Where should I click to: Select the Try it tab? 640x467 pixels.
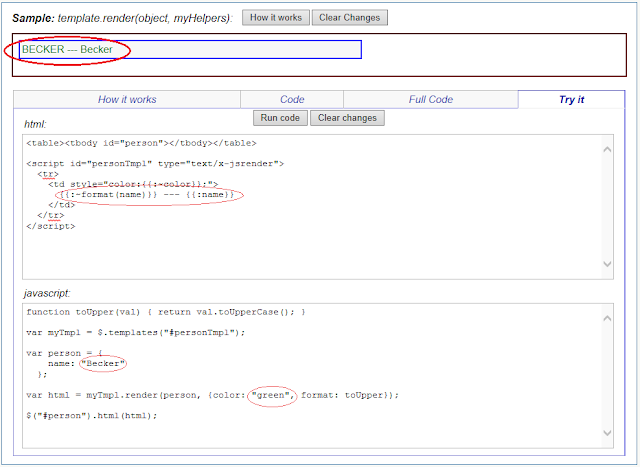click(571, 100)
